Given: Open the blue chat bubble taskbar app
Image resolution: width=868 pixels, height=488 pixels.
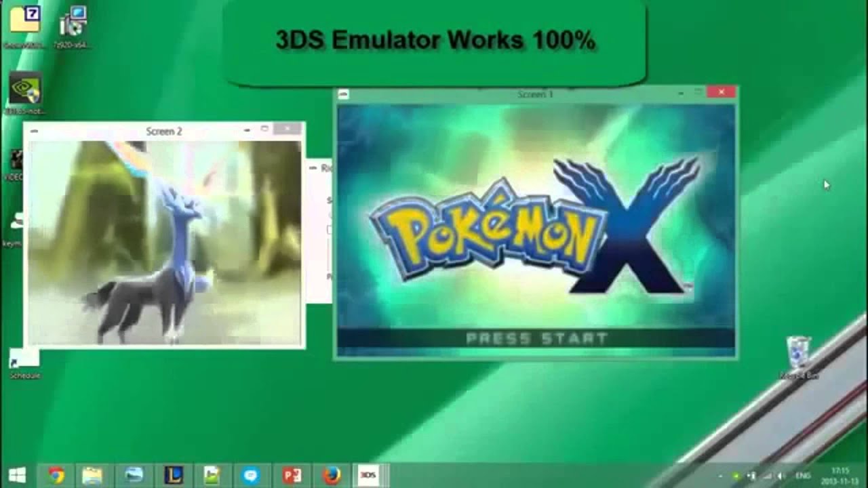Looking at the screenshot, I should click(251, 475).
